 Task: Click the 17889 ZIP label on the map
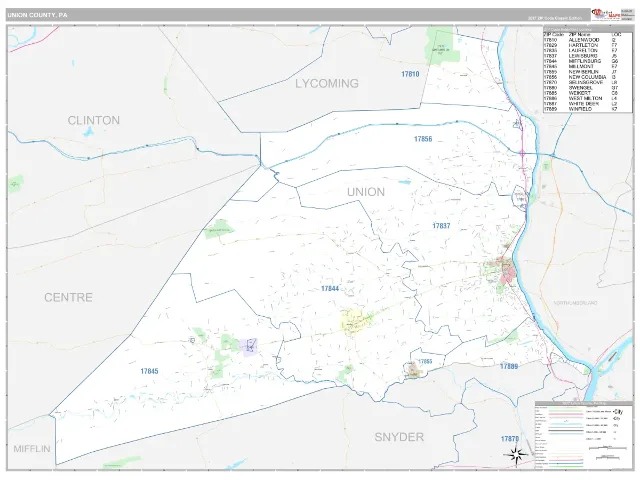coord(509,367)
